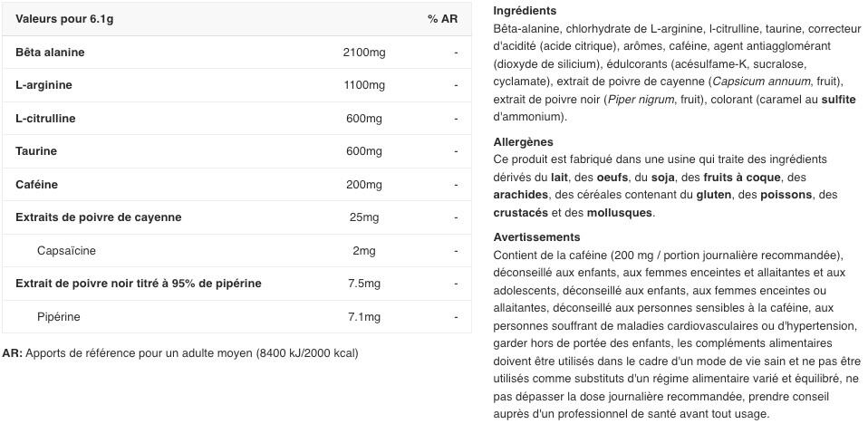Select the 'Bêta alanine' row label

coord(50,53)
